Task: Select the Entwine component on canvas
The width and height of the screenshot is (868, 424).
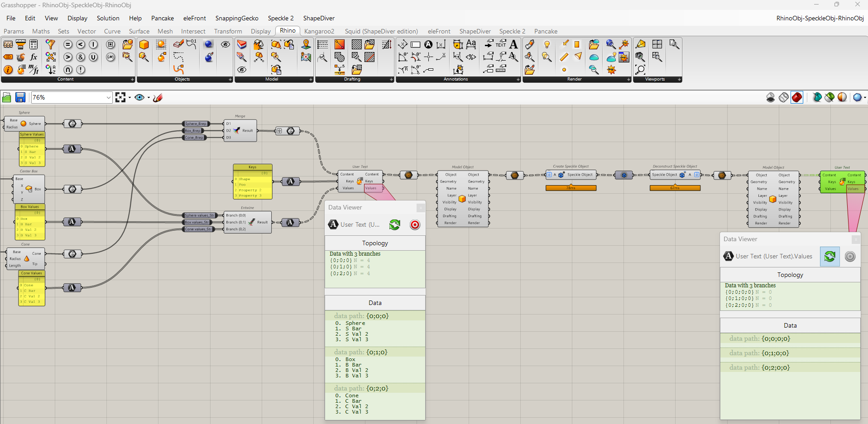Action: (x=247, y=222)
